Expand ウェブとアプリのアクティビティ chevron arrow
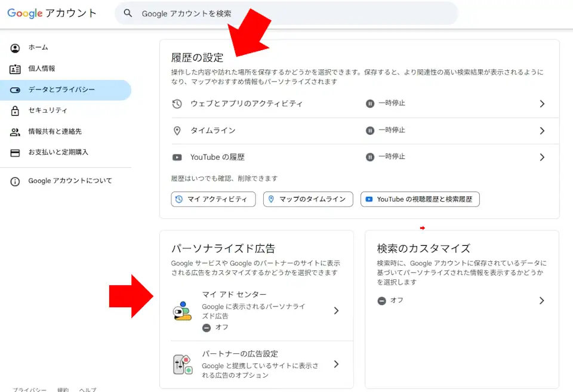 point(542,104)
